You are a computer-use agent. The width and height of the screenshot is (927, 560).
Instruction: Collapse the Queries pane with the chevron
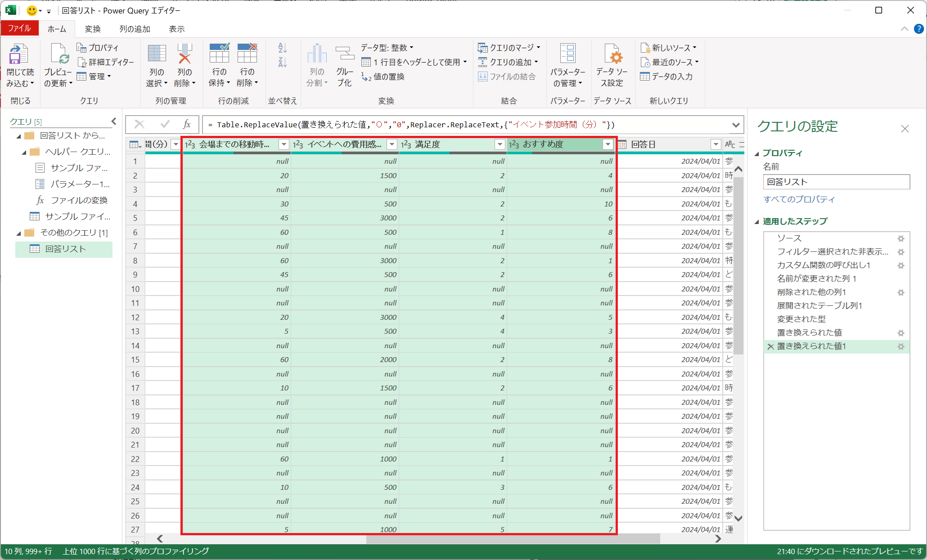[114, 121]
